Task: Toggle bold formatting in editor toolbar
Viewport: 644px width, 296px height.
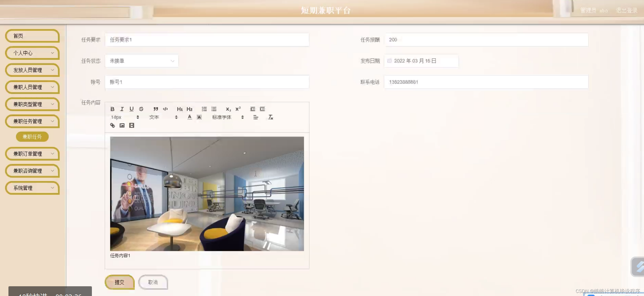Action: click(112, 109)
